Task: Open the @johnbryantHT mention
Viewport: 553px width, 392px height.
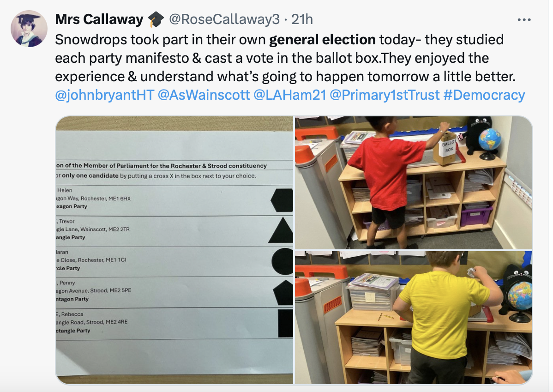Action: [105, 95]
